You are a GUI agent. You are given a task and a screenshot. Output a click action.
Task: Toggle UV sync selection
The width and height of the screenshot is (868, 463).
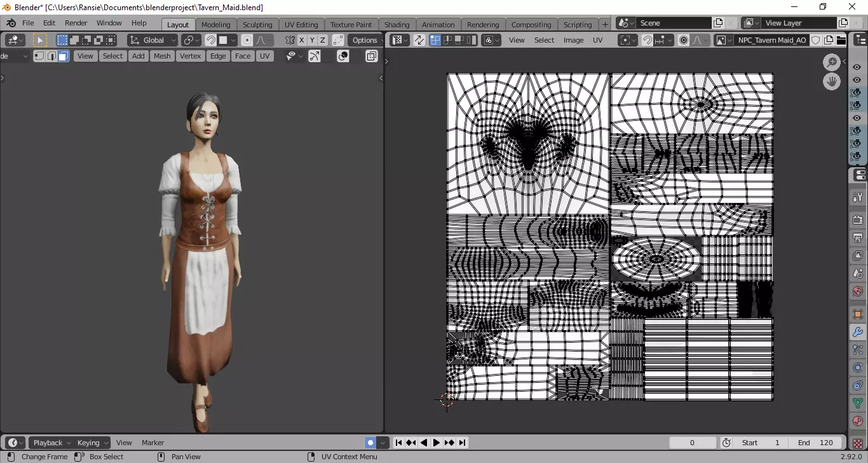419,40
